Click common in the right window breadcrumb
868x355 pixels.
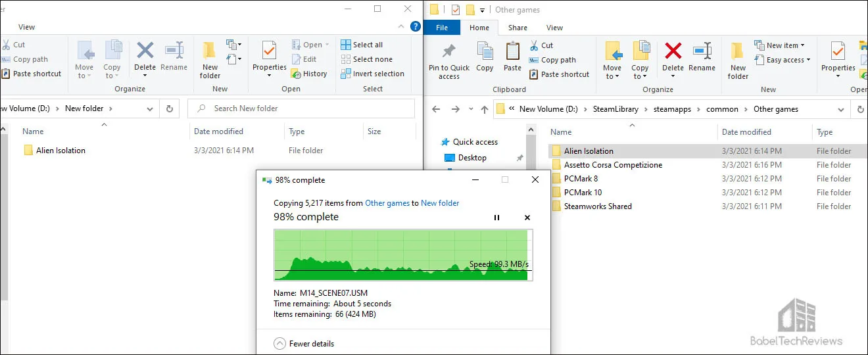[x=722, y=109]
